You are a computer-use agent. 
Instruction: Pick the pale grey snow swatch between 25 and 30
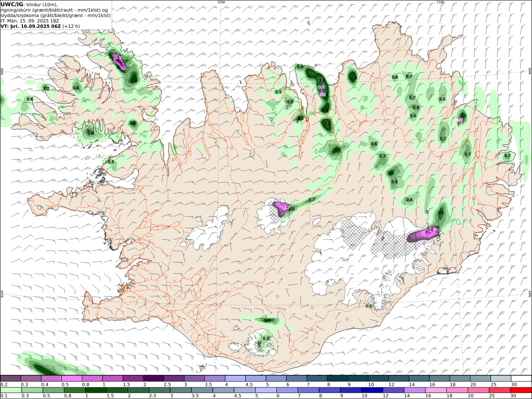pos(501,379)
